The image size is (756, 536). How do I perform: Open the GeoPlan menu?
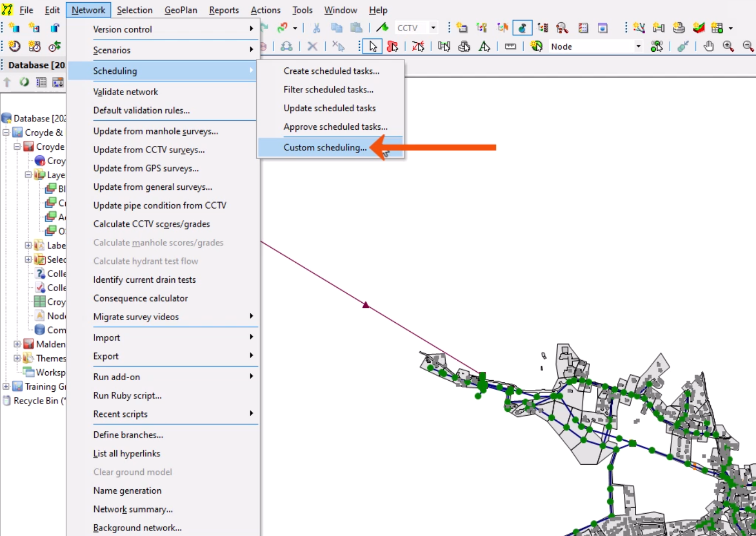tap(181, 10)
